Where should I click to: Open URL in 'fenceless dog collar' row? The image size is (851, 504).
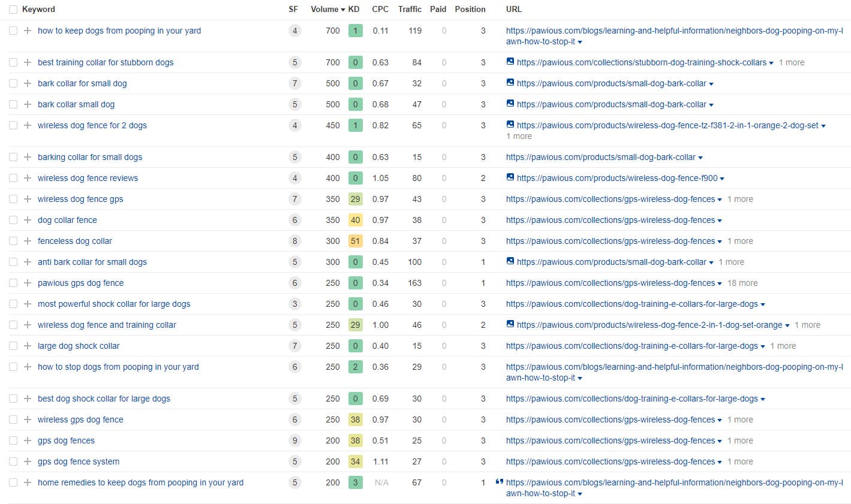coord(611,241)
